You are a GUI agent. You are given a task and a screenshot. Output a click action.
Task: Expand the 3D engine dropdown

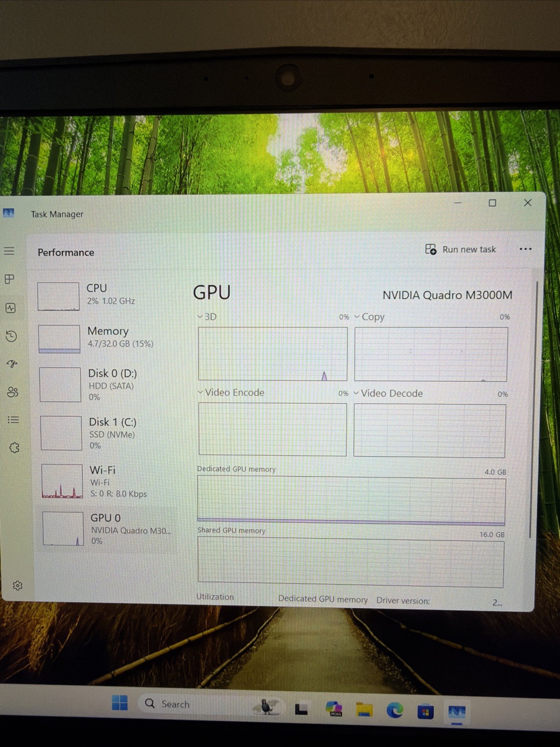point(207,317)
